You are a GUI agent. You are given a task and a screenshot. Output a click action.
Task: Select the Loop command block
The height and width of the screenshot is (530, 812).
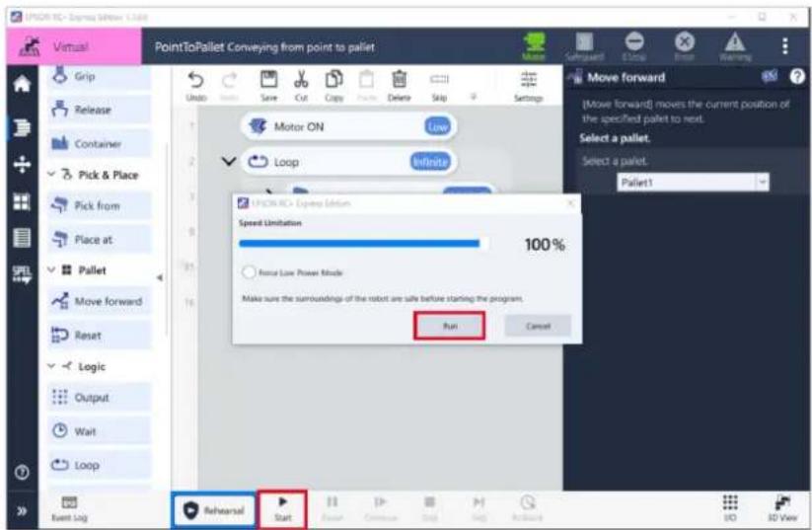coord(349,162)
